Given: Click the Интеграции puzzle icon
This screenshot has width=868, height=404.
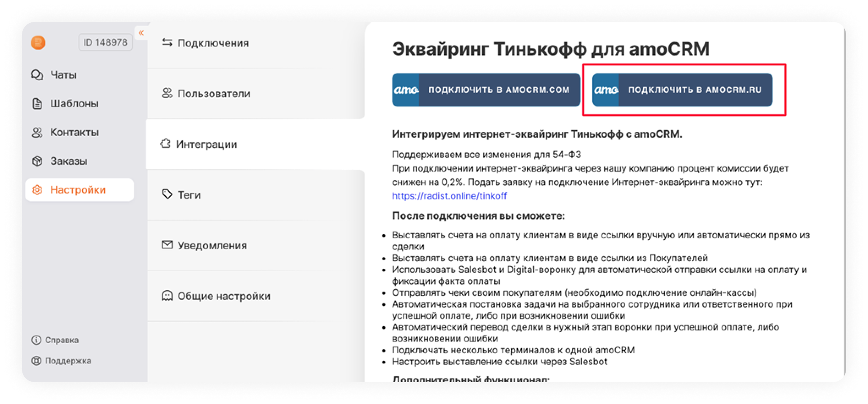Looking at the screenshot, I should (x=165, y=144).
